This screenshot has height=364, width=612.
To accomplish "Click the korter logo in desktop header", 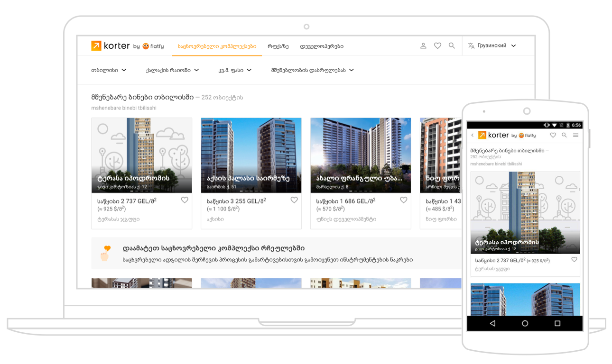I will click(x=110, y=46).
